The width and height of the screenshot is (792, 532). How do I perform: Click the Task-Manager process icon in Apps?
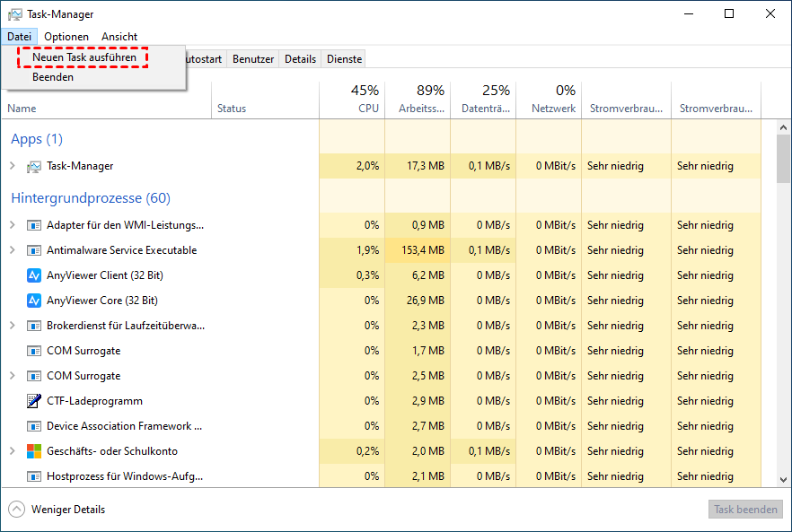(x=34, y=166)
